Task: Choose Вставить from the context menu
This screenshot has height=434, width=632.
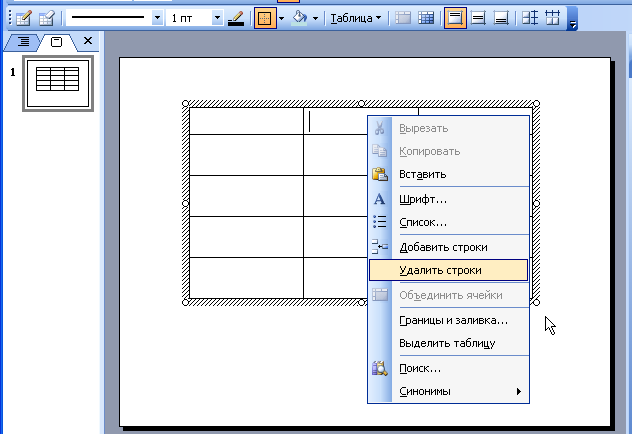Action: pos(449,174)
